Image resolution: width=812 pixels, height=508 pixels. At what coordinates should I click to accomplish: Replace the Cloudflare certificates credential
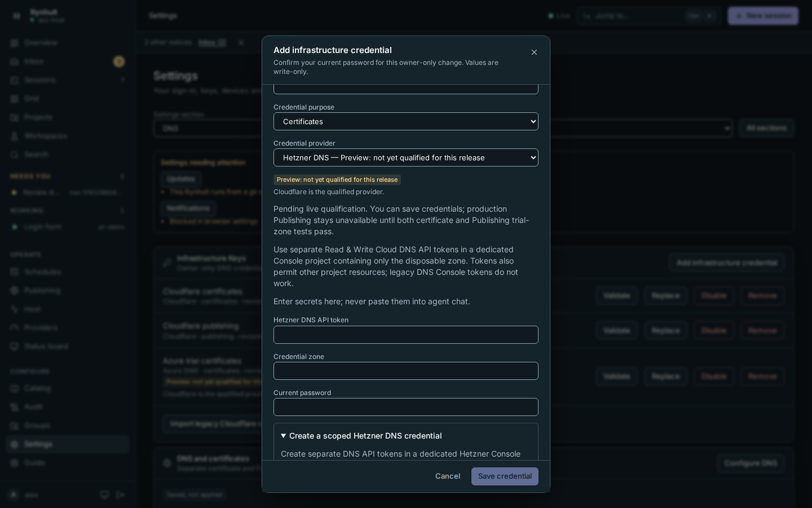[665, 296]
